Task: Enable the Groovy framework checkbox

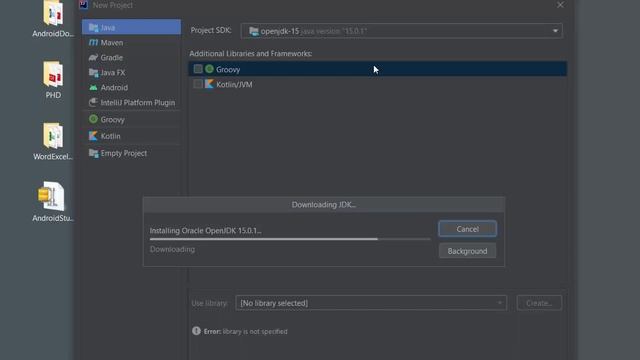Action: coord(198,69)
